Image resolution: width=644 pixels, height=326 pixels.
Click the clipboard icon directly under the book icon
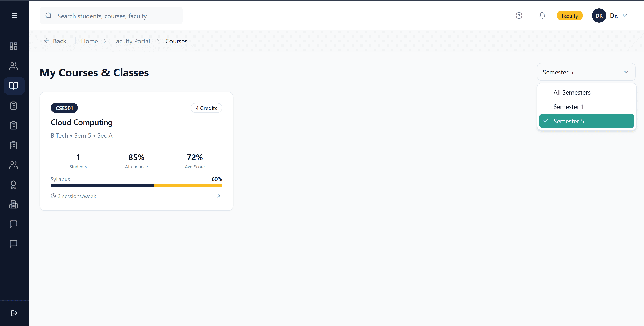(13, 106)
